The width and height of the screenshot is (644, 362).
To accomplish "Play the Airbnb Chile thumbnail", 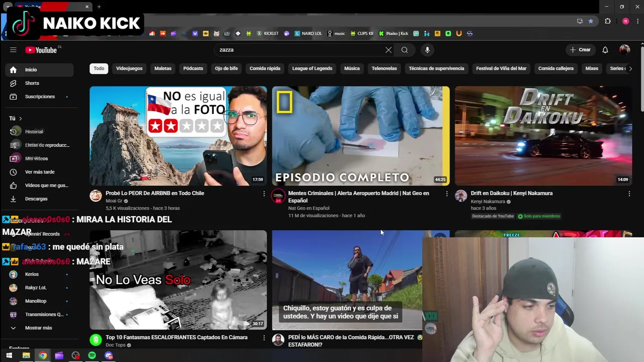I will tap(178, 136).
